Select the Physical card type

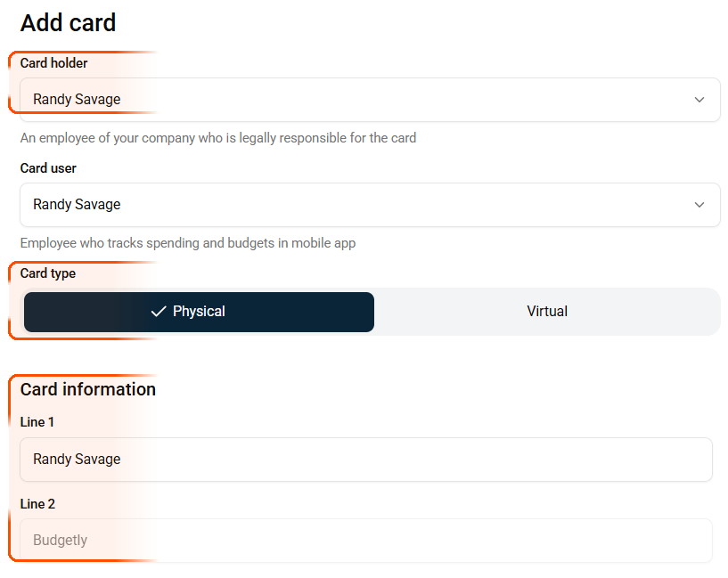tap(199, 312)
